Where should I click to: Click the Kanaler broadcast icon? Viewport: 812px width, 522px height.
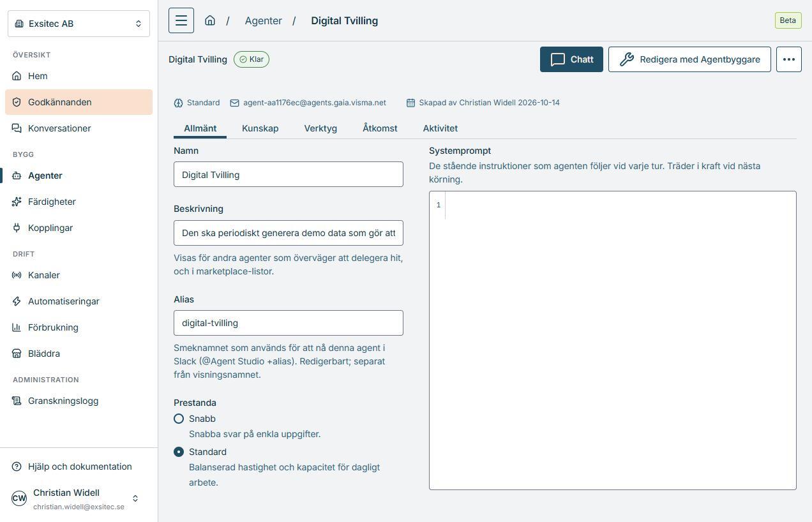tap(17, 275)
